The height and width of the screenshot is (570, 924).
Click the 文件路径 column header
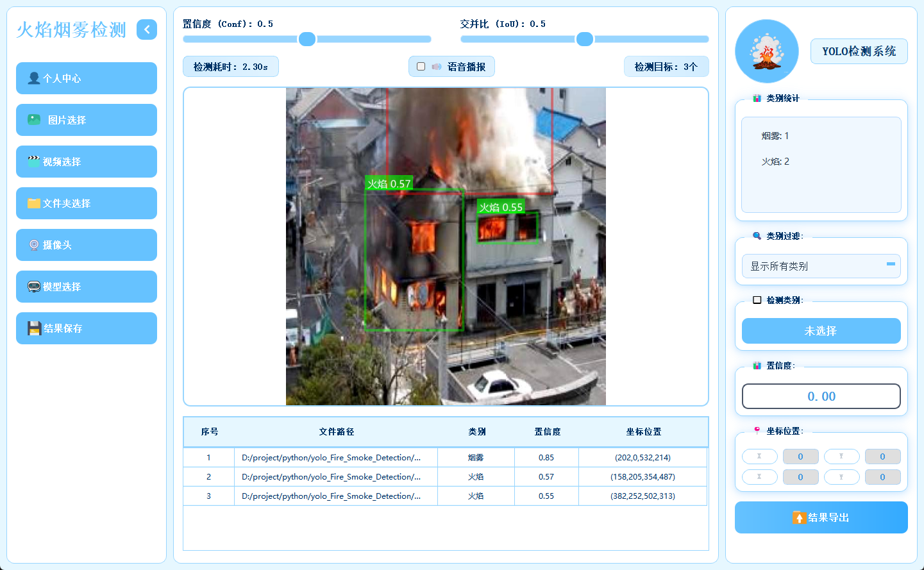tap(337, 432)
